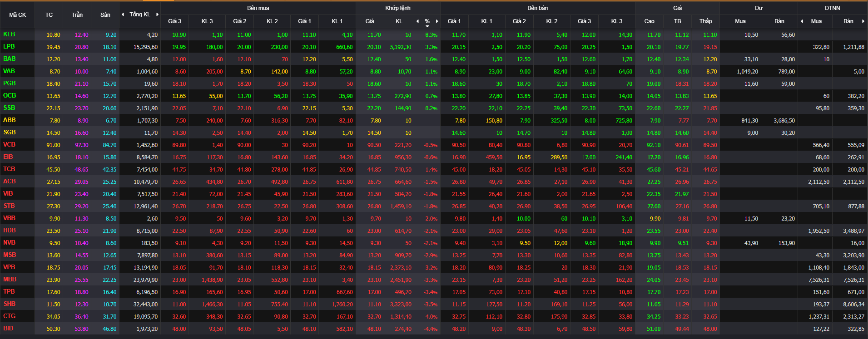Image resolution: width=868 pixels, height=339 pixels.
Task: Open the KLB stock ticker
Action: point(9,34)
